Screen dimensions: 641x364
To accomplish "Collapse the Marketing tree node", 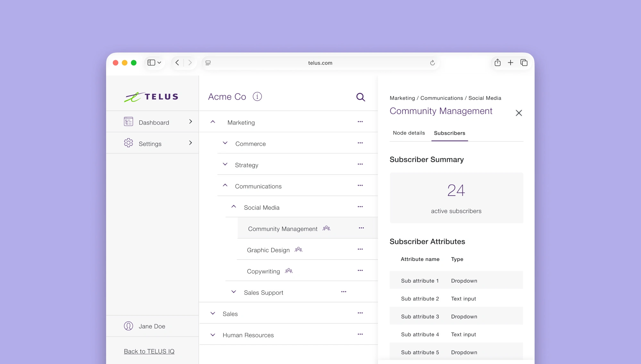I will [213, 122].
